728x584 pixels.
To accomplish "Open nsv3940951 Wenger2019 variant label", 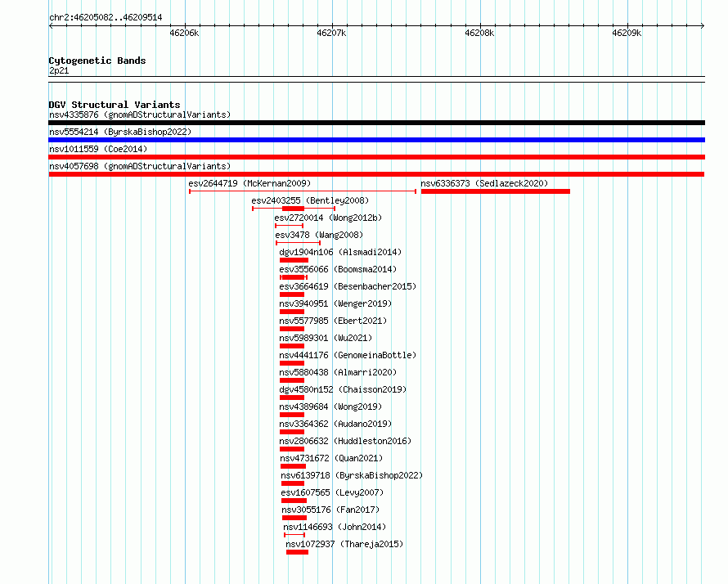I will [x=335, y=303].
